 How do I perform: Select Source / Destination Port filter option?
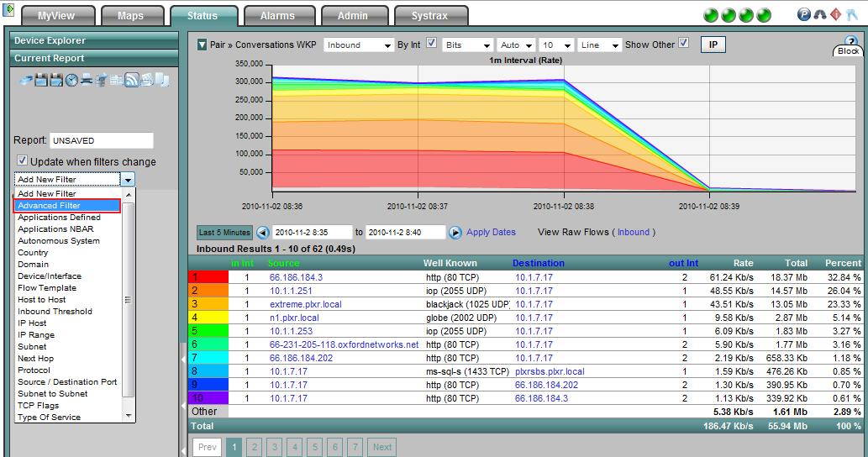[67, 381]
